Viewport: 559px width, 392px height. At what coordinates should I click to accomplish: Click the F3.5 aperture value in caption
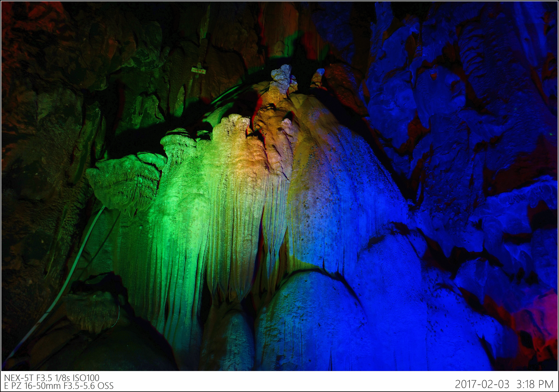tap(44, 378)
